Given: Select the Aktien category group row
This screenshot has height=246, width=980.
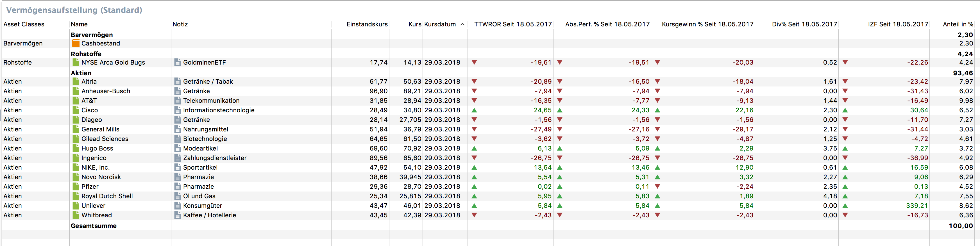Looking at the screenshot, I should tap(81, 73).
